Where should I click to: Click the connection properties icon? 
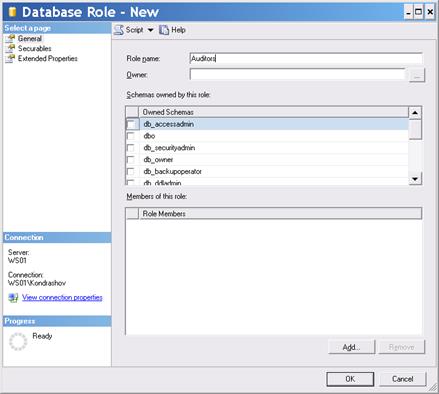(13, 297)
